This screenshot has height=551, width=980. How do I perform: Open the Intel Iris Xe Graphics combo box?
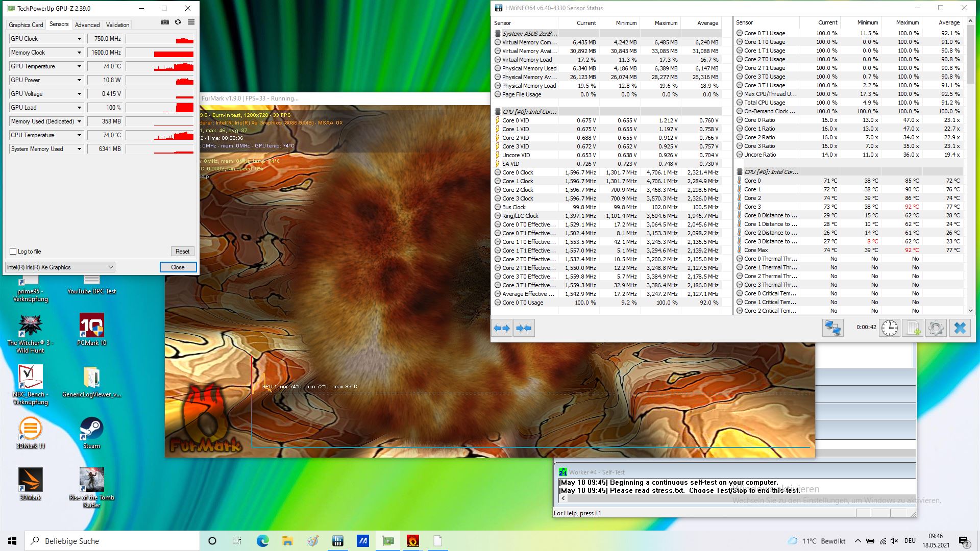pos(60,267)
